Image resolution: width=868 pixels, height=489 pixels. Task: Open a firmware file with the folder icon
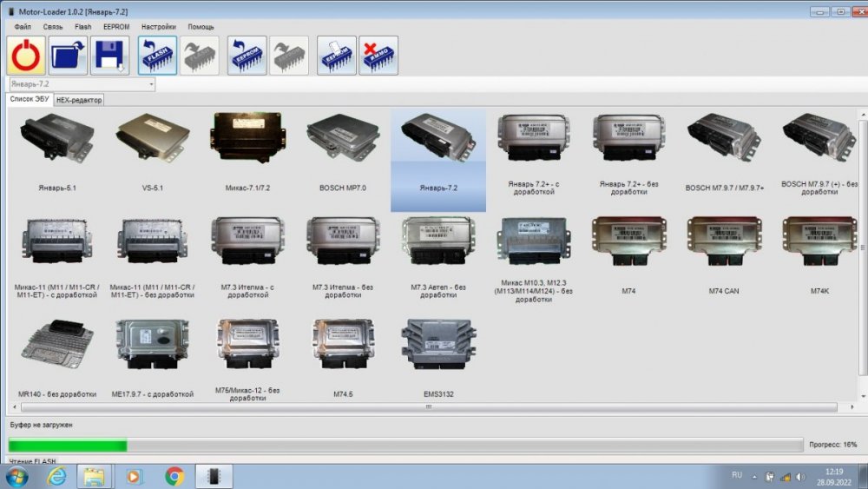point(68,56)
